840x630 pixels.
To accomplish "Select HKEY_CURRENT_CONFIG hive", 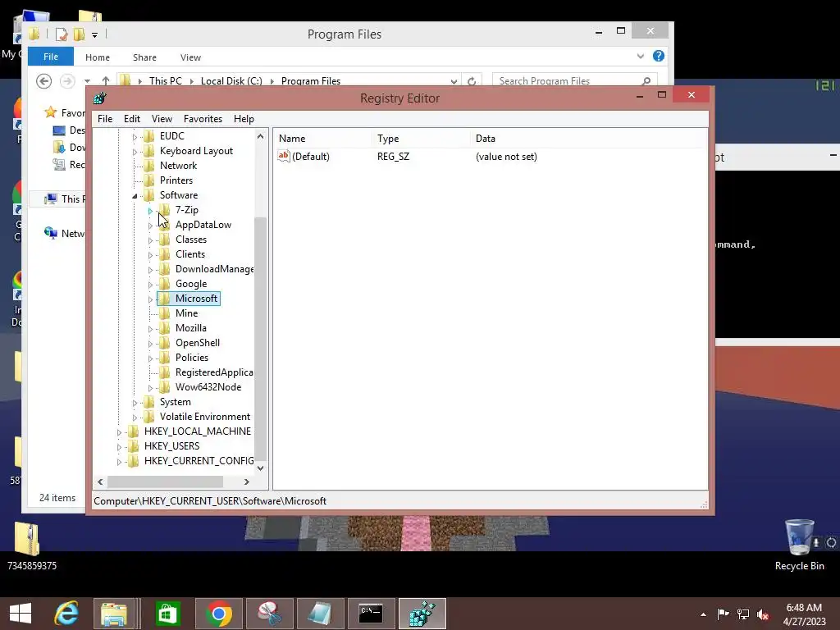I will tap(199, 461).
